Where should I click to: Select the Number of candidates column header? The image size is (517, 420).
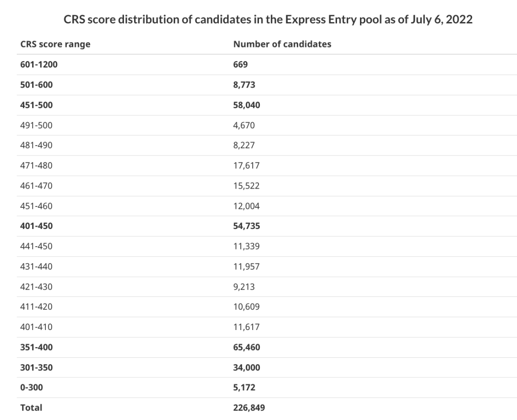[282, 44]
